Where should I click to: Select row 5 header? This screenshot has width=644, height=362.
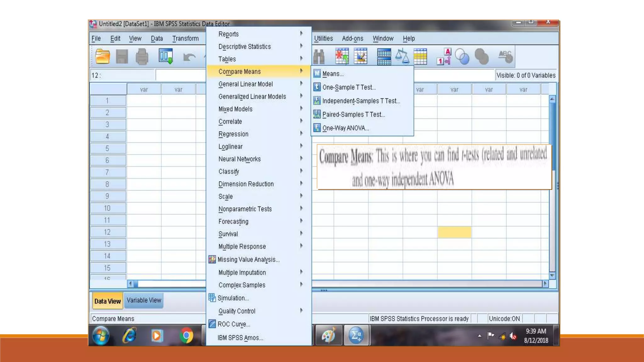pos(108,148)
